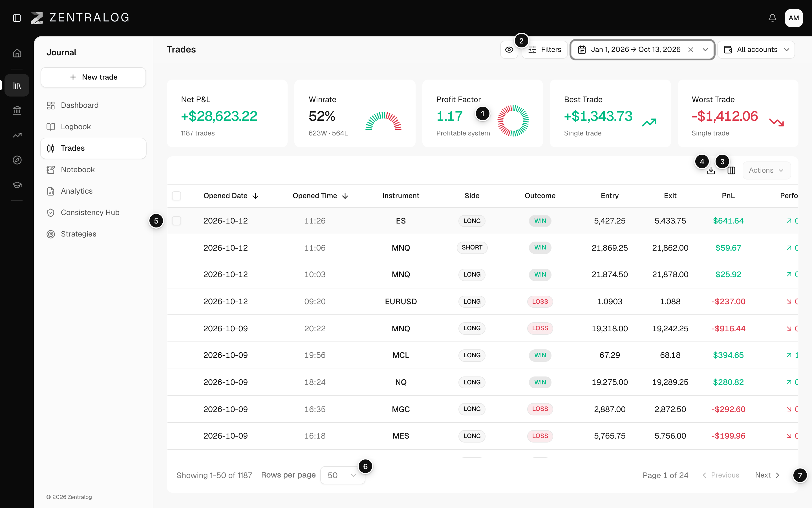Tick the select-all checkbox in table header
812x508 pixels.
[x=176, y=196]
